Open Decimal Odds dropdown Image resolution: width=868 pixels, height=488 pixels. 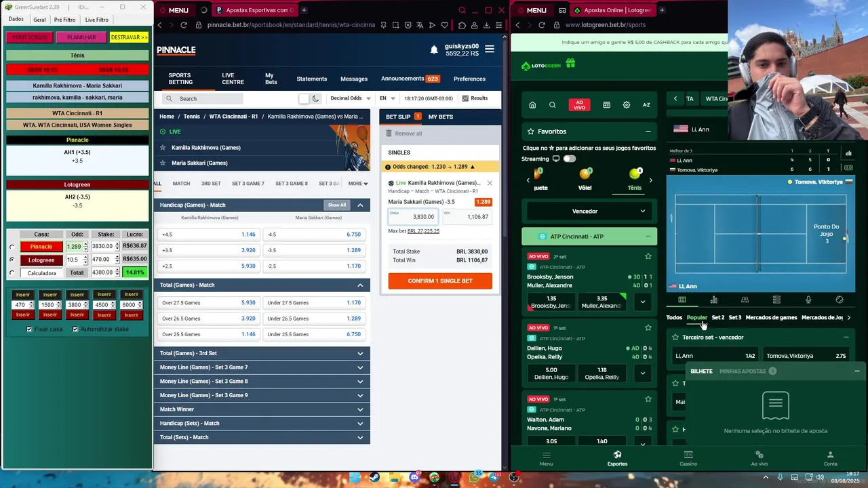(351, 98)
